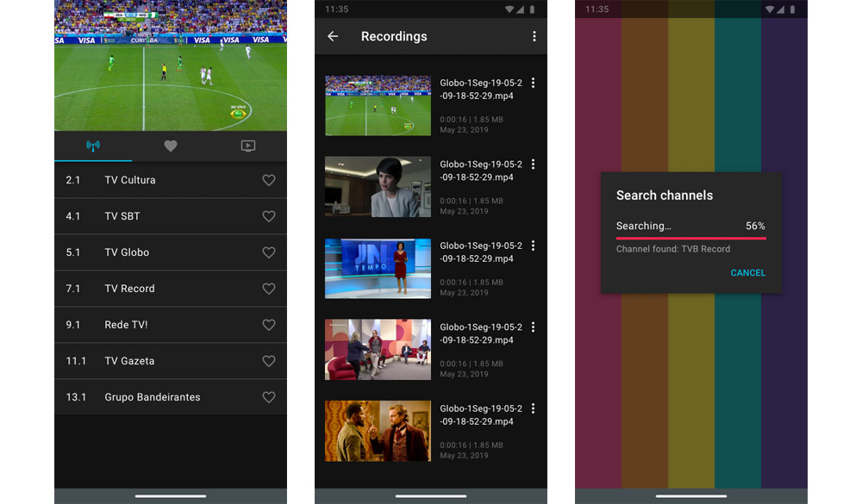Click the Search channels dialog title
Screen dimensions: 862x504
664,195
